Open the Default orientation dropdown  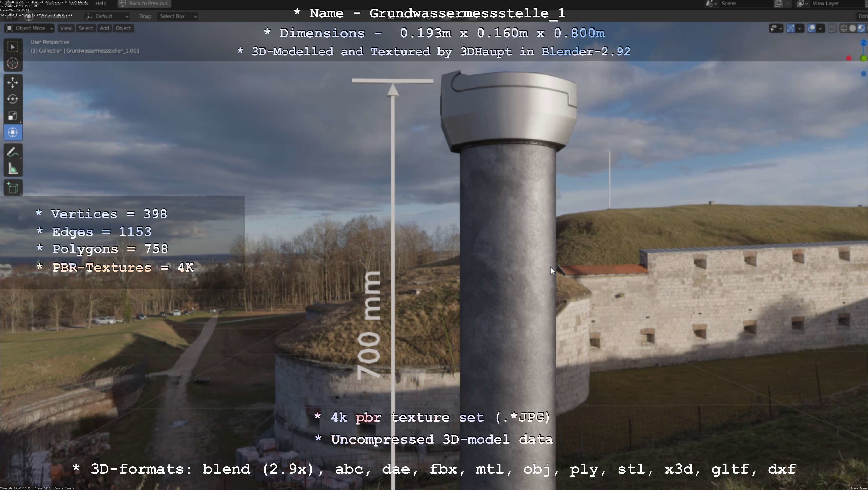point(107,16)
